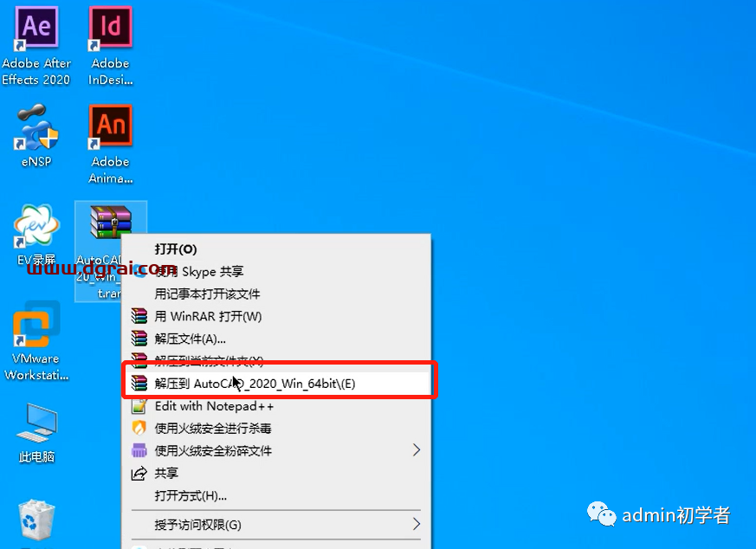
Task: Choose 授予访问权限(G) menu entry
Action: click(x=275, y=525)
